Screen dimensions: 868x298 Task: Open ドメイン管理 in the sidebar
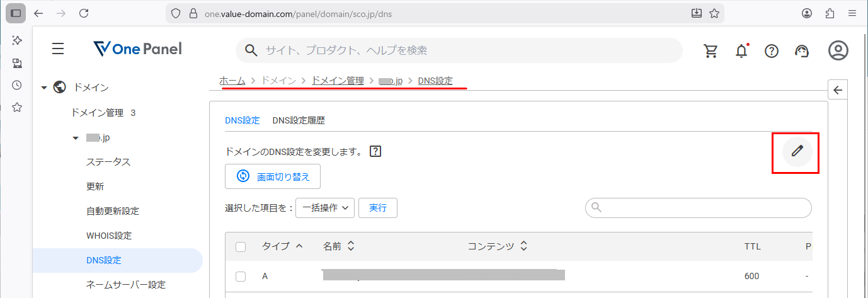pyautogui.click(x=97, y=113)
